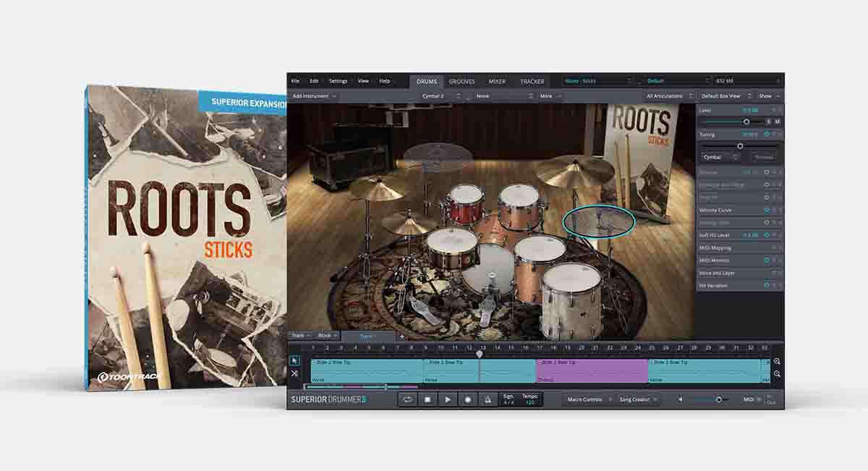Click the MIDI in/out indicator
Screen dimensions: 868x471
[x=759, y=399]
